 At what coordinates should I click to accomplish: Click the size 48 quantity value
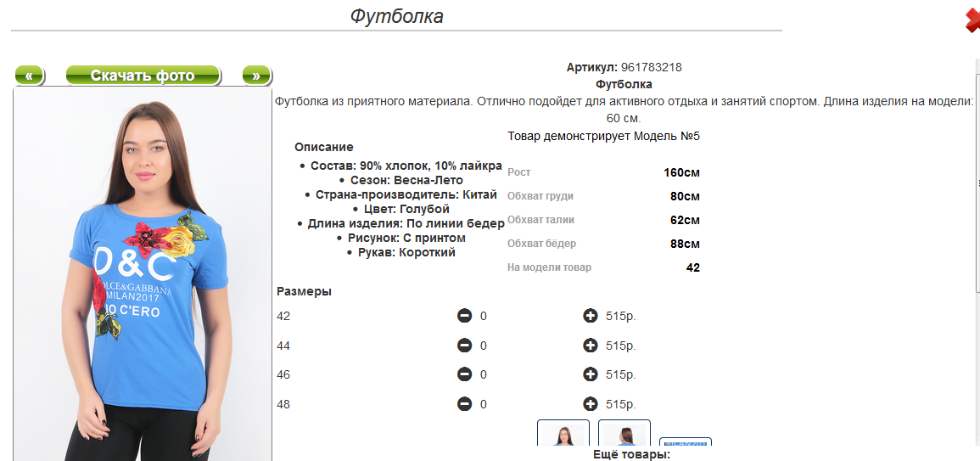click(x=483, y=405)
